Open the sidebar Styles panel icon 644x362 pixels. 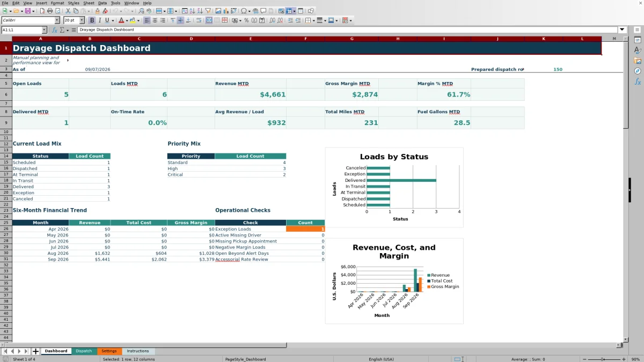click(638, 50)
